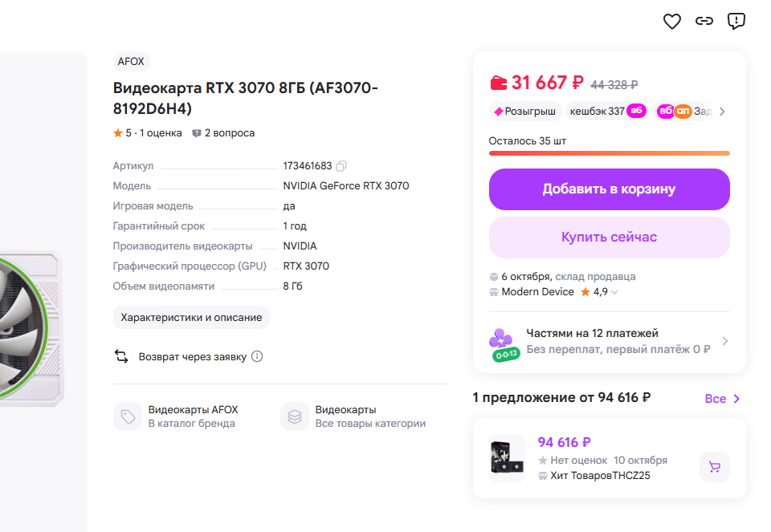Expand the 12-payment installment details arrow

724,341
